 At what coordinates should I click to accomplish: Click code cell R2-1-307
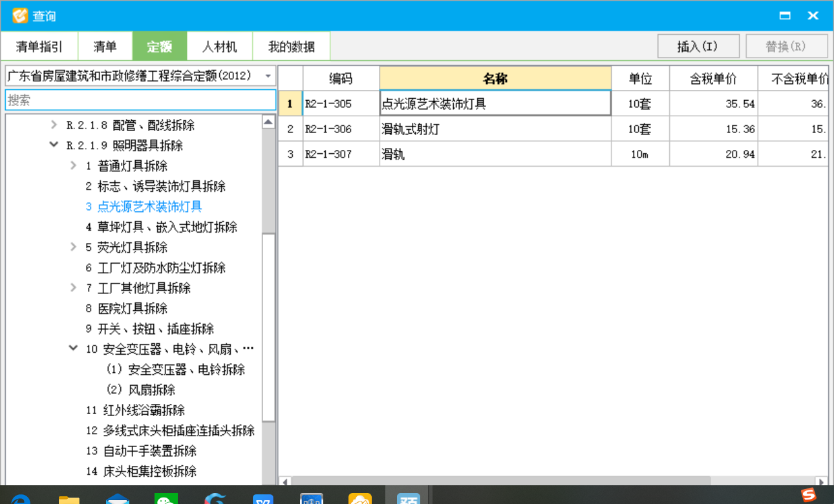[341, 154]
